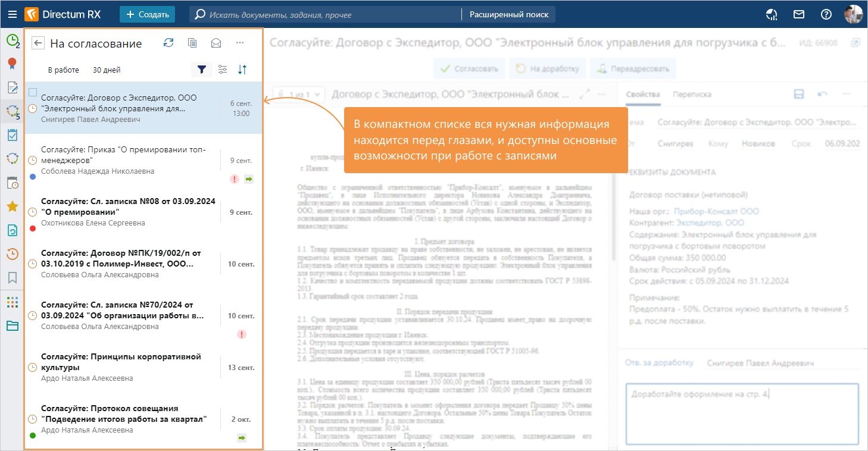Expand the 30 дней period filter
Viewport: 868px width, 451px height.
[x=107, y=70]
